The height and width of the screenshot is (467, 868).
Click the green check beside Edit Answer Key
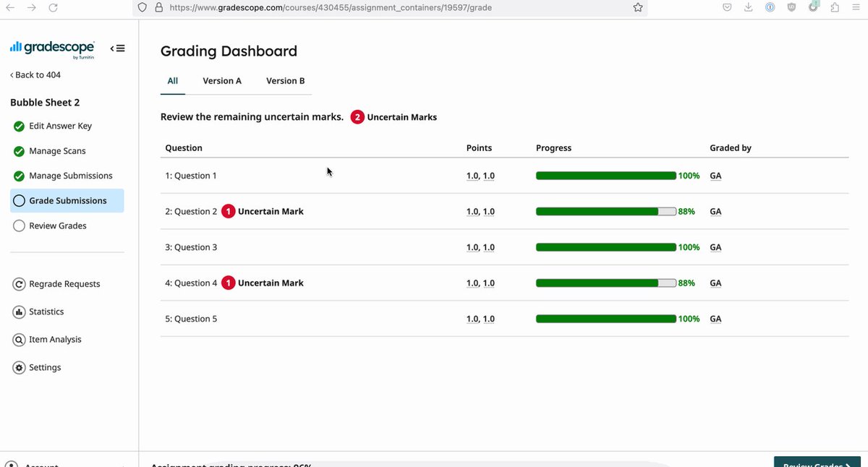click(x=20, y=127)
